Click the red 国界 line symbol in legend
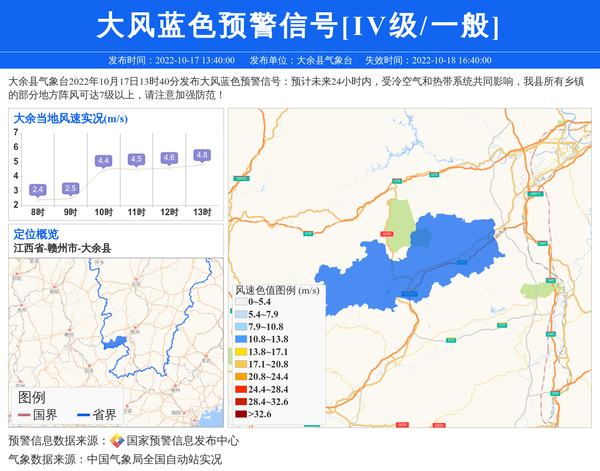The image size is (600, 471). (x=23, y=414)
